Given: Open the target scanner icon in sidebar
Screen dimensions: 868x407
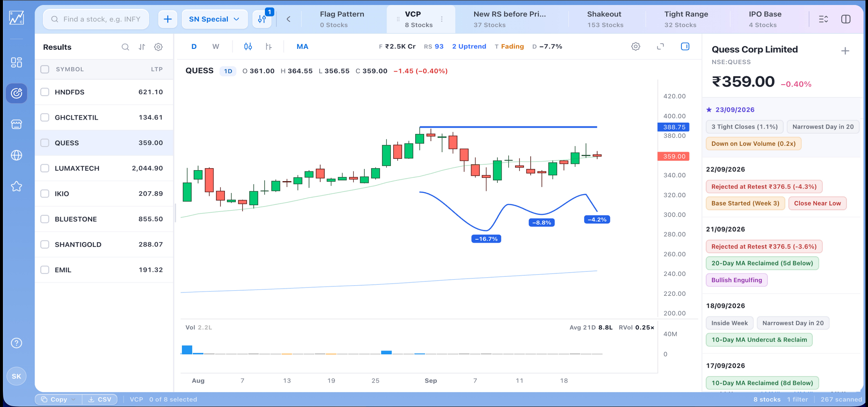Looking at the screenshot, I should (x=16, y=93).
